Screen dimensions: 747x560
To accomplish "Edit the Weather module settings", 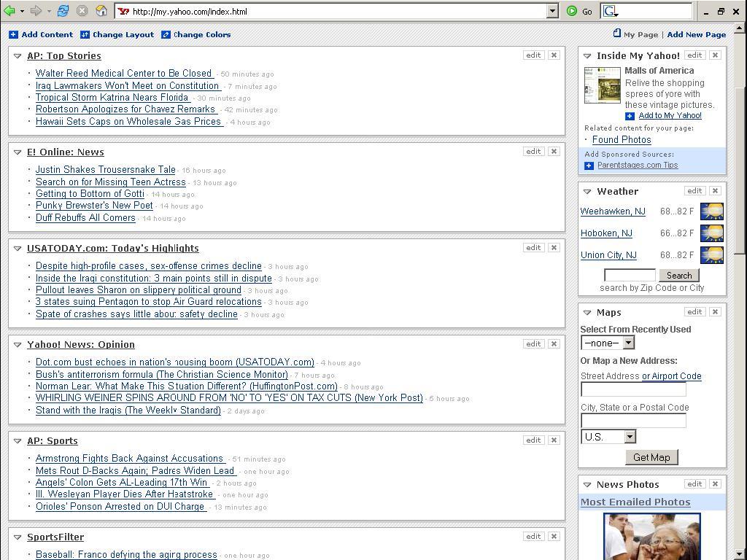I will point(694,191).
